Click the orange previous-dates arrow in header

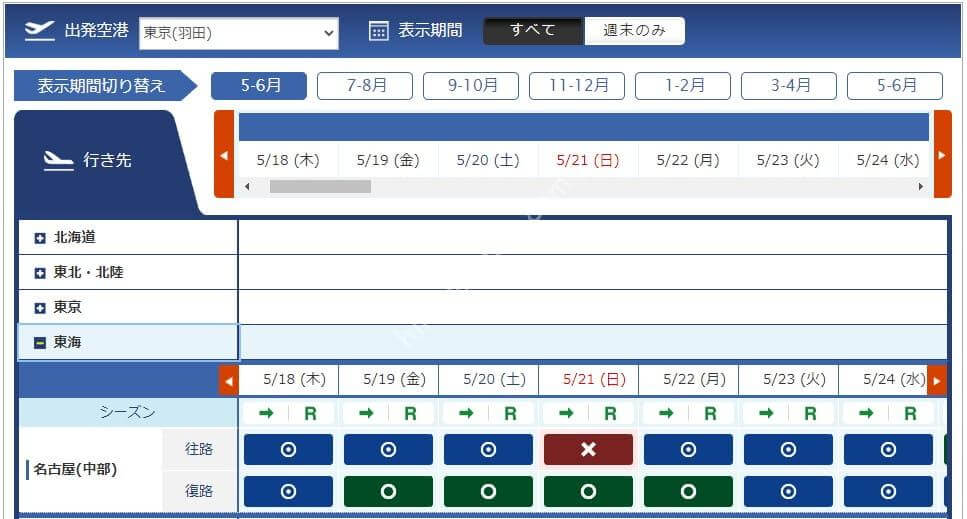click(224, 154)
